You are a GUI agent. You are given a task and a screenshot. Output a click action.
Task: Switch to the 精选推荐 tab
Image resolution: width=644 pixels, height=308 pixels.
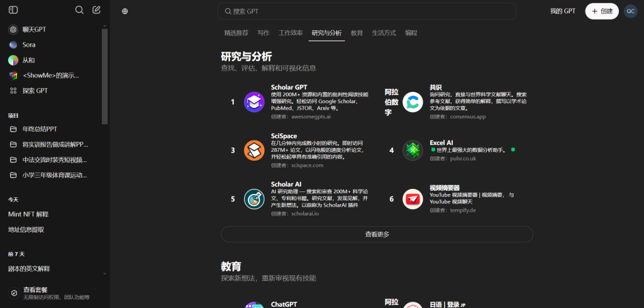[236, 33]
